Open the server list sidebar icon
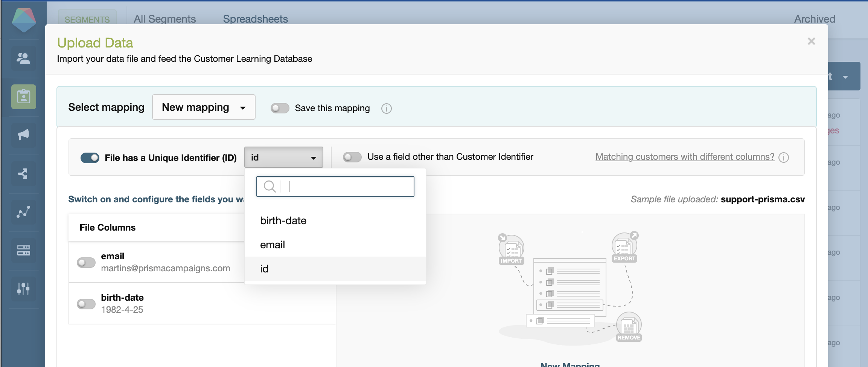 click(24, 251)
